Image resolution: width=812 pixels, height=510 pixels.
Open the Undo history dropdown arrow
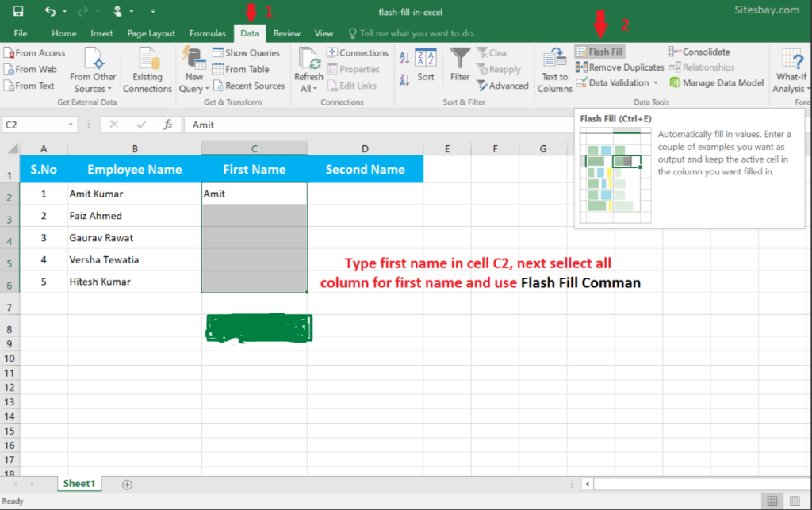(x=65, y=11)
